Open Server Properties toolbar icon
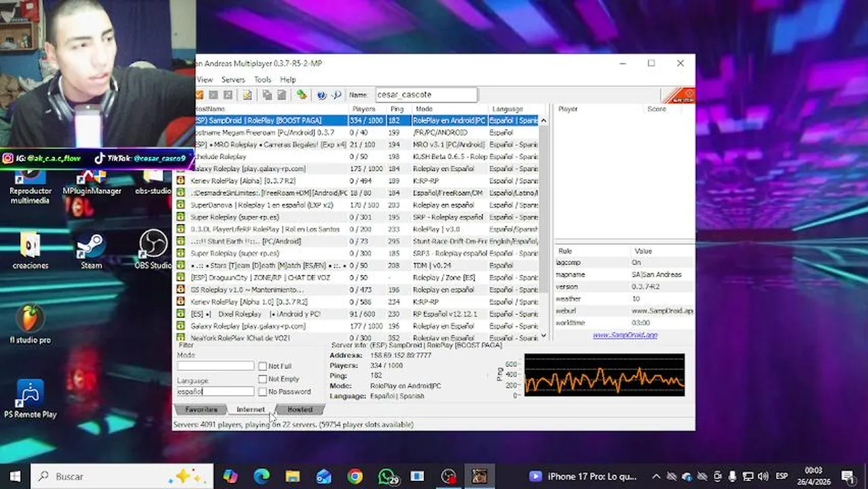 tap(248, 95)
